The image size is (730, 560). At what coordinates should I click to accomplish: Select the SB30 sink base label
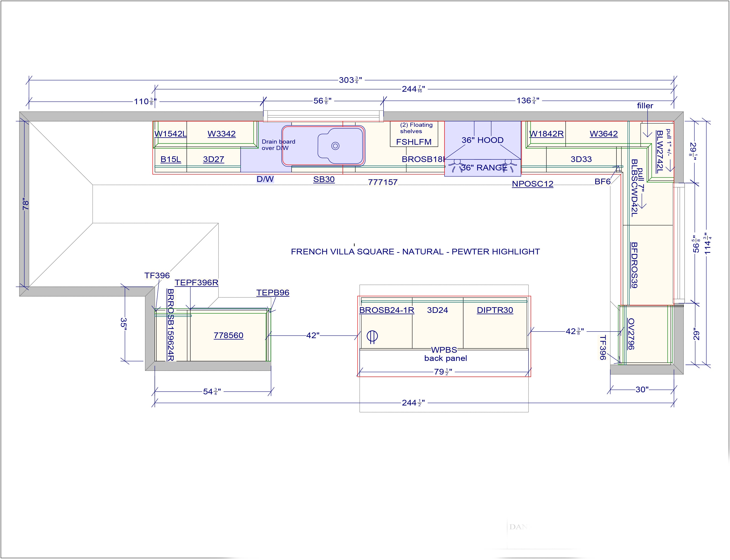click(x=324, y=179)
